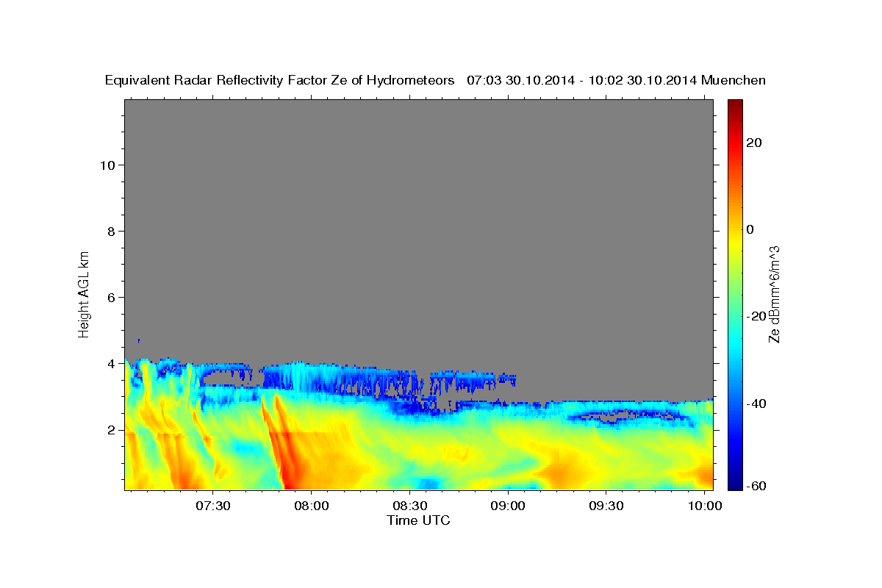Click the 09:00 time tick label
This screenshot has height=588, width=882.
pos(507,506)
